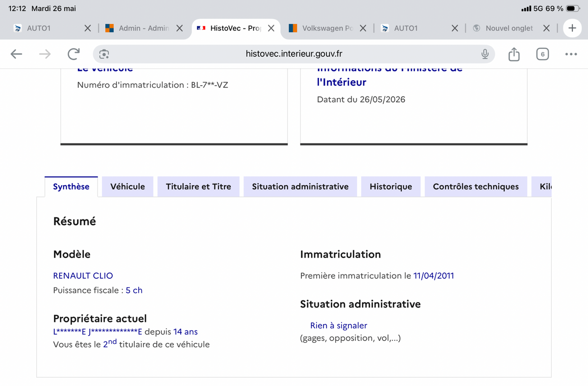
Task: Tap the battery indicator in status bar
Action: (573, 9)
